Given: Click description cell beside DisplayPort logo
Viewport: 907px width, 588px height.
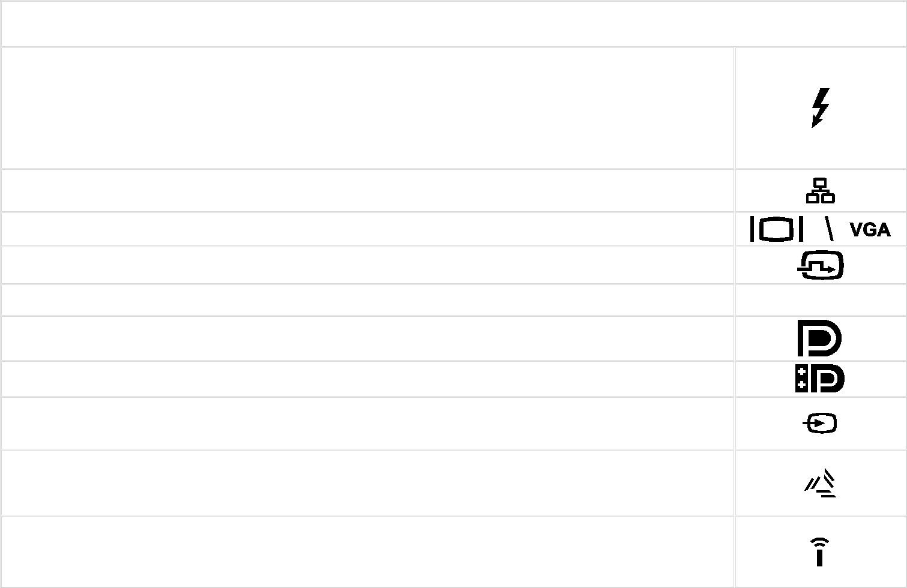Looking at the screenshot, I should 367,338.
